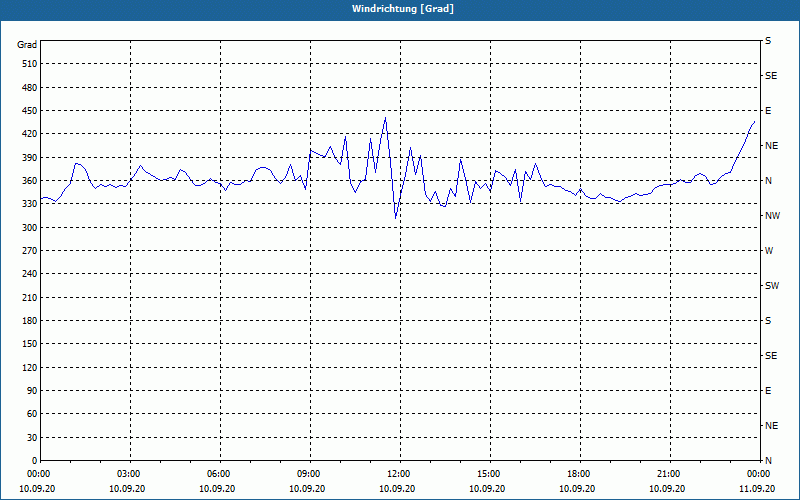
Task: Select the 210 degree axis label
Action: [30, 297]
